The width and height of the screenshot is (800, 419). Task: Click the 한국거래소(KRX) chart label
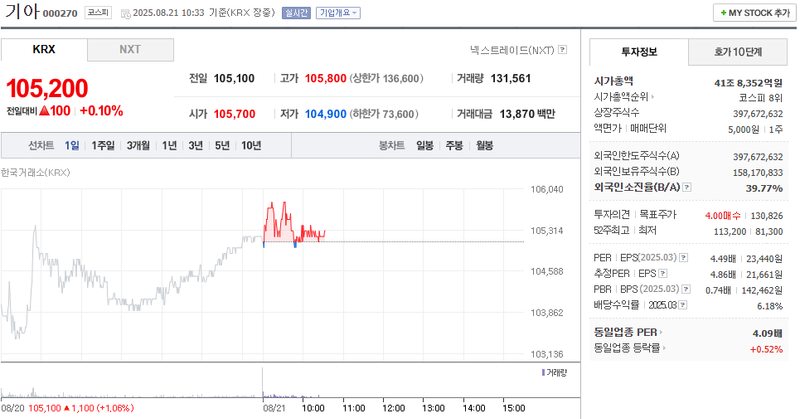tap(35, 172)
